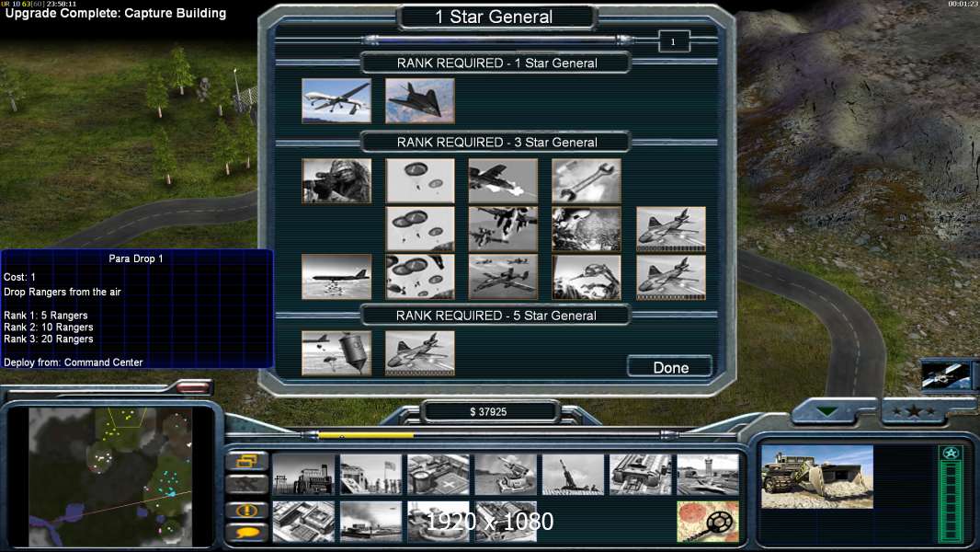Screen dimensions: 980x552
Task: Select the stealth fighter general power icon
Action: pos(420,100)
